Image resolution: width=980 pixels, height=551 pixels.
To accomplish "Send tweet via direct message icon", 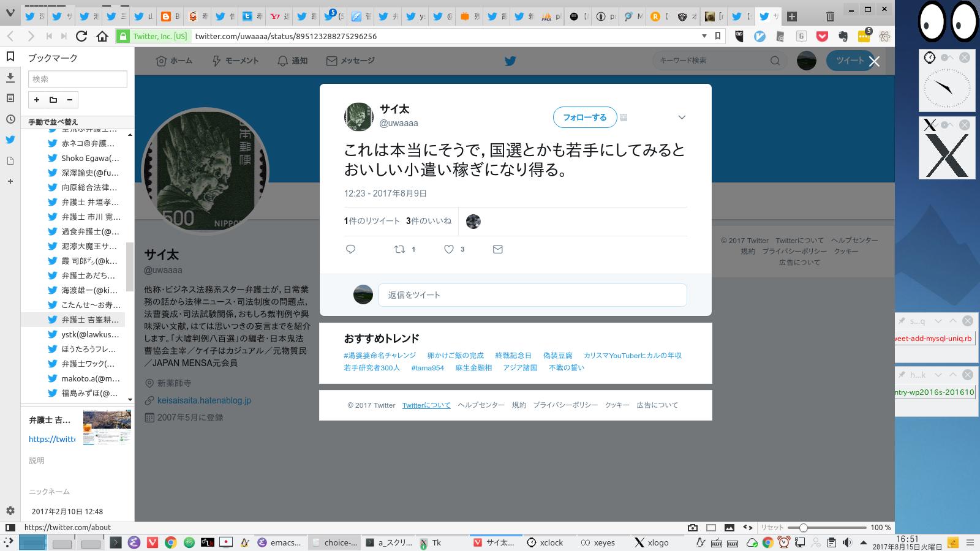I will (498, 249).
